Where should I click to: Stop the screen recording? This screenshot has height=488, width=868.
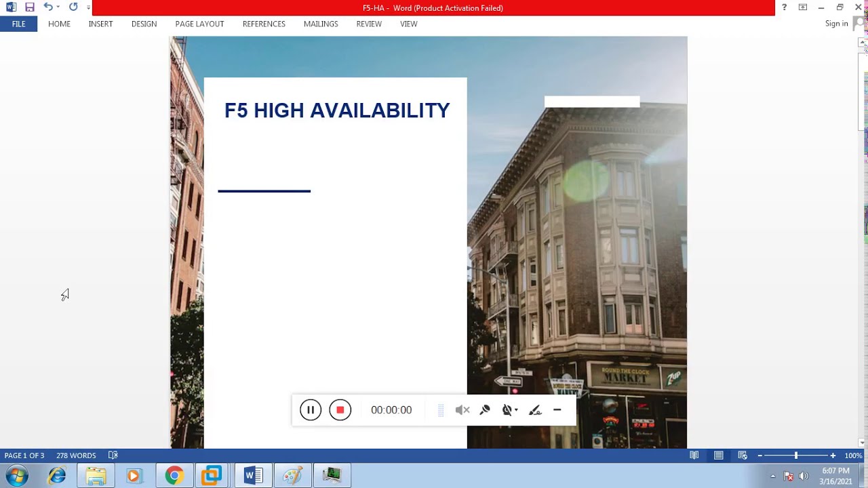click(340, 410)
